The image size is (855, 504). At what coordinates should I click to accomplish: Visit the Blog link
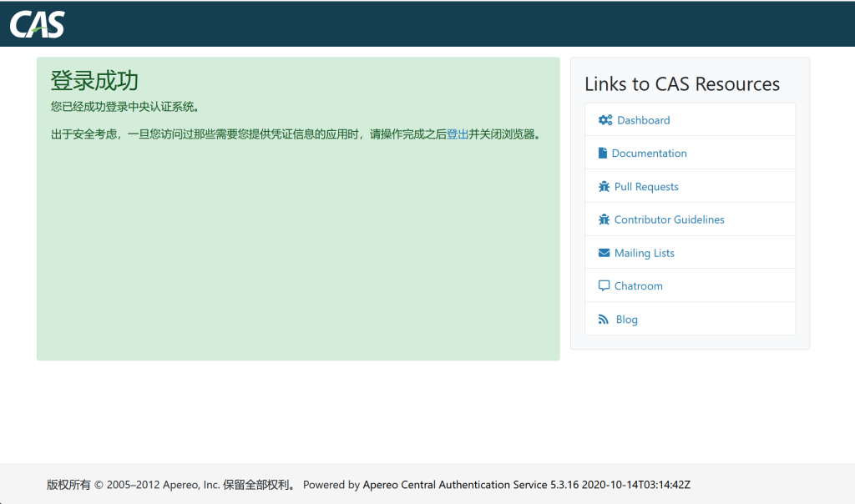(x=626, y=320)
